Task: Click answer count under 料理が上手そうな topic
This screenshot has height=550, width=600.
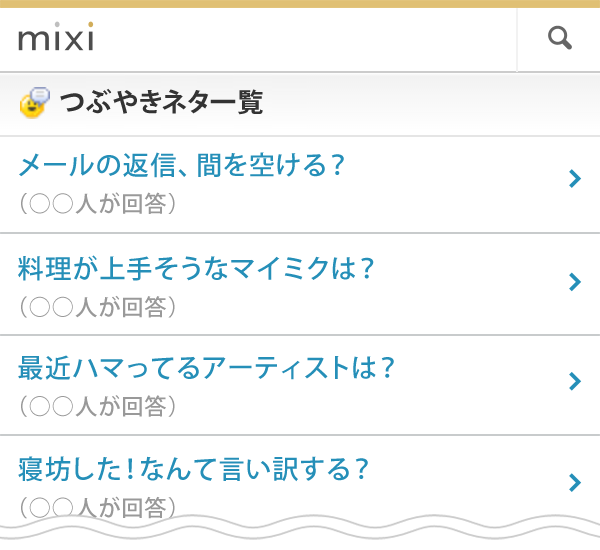Action: 98,307
